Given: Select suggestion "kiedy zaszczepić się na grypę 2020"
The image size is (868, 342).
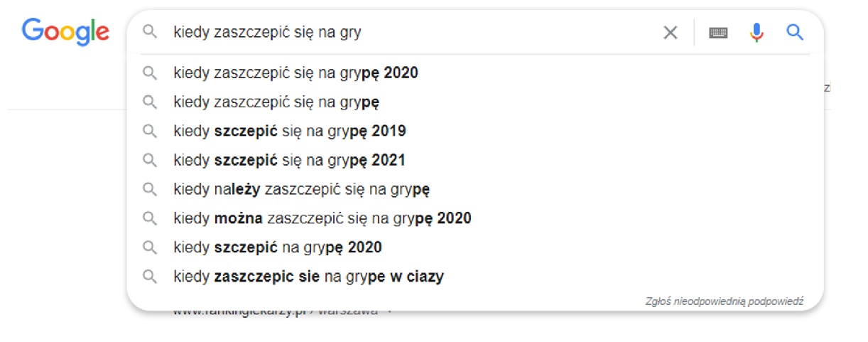Looking at the screenshot, I should 295,73.
